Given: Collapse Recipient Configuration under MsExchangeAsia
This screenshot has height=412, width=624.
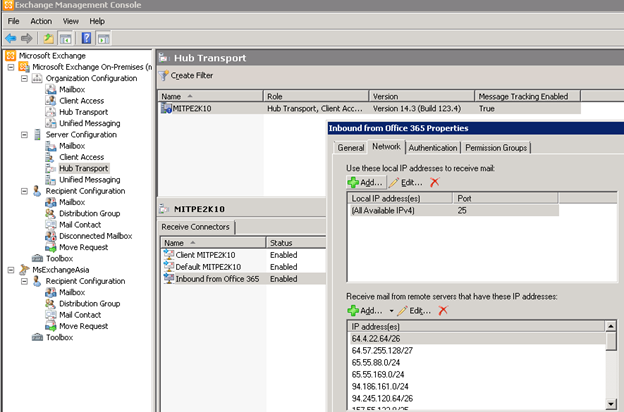Looking at the screenshot, I should [x=24, y=281].
